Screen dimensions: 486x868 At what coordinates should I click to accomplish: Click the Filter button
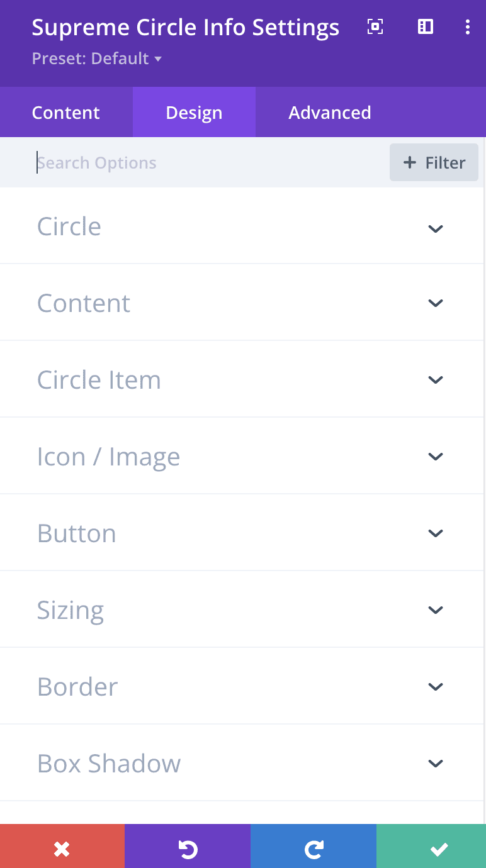[x=434, y=162]
